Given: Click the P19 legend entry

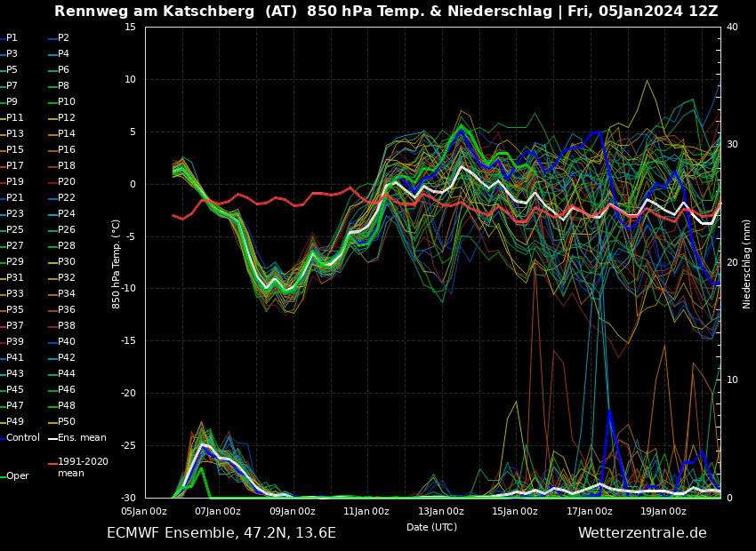Looking at the screenshot, I should (x=15, y=182).
